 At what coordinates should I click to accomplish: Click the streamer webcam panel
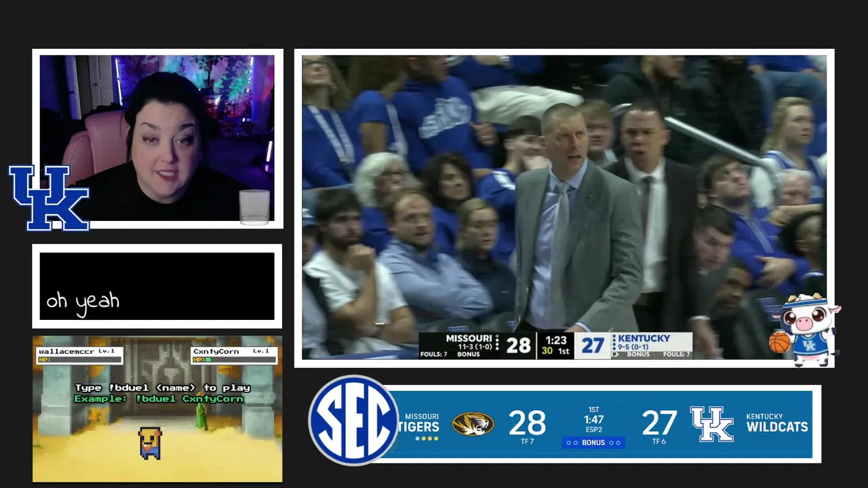click(x=157, y=139)
